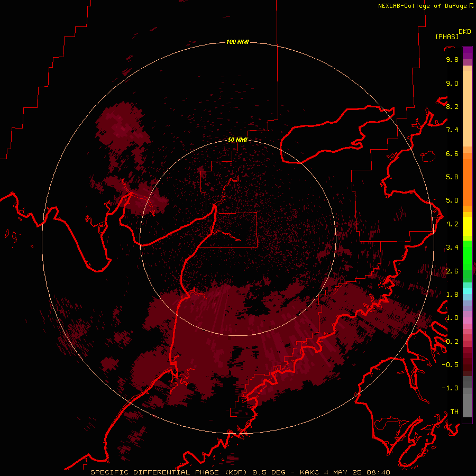Click the -1.3 colorbar value label
476x476 pixels.
coord(450,388)
